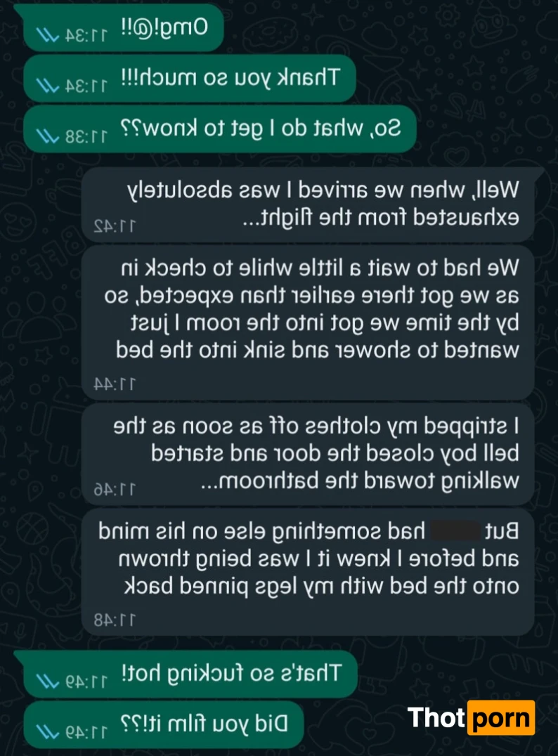Click the 11:44 timestamp under the check-in message
The image size is (558, 756).
point(115,384)
